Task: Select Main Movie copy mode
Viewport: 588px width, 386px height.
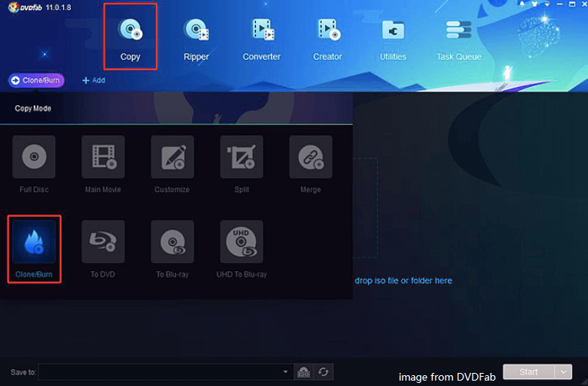Action: point(103,165)
